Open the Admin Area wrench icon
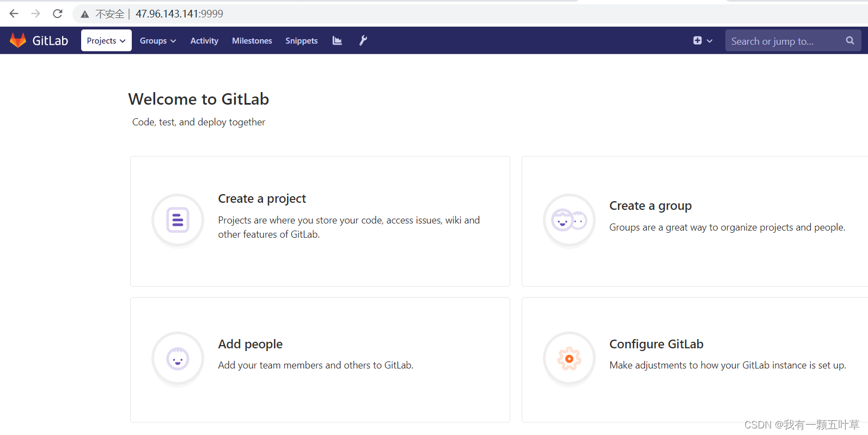 point(363,40)
